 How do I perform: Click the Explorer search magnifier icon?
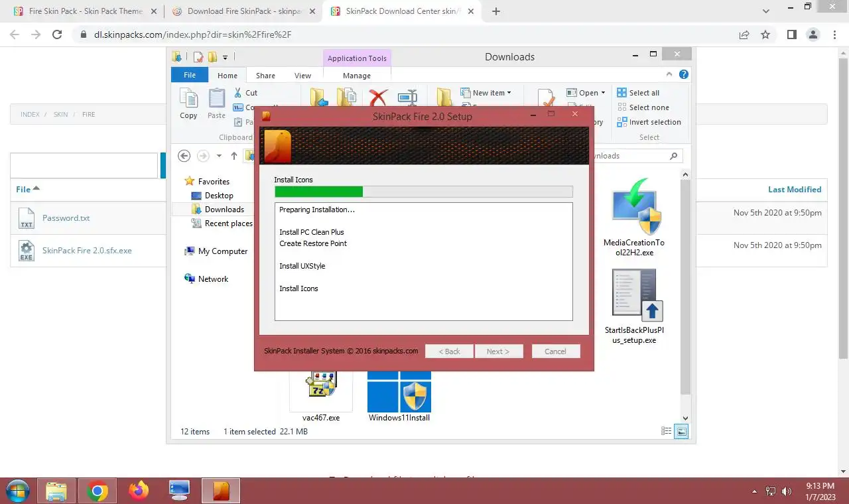[674, 156]
